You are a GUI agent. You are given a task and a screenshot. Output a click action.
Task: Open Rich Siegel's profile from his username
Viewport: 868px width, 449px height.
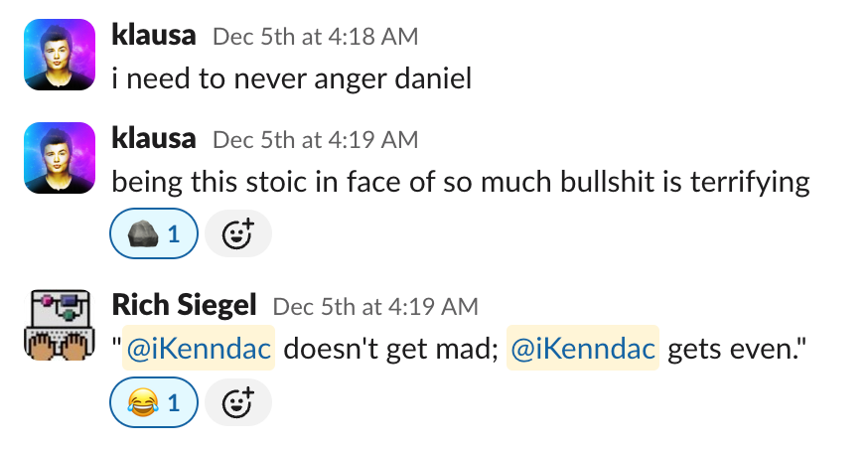click(186, 305)
